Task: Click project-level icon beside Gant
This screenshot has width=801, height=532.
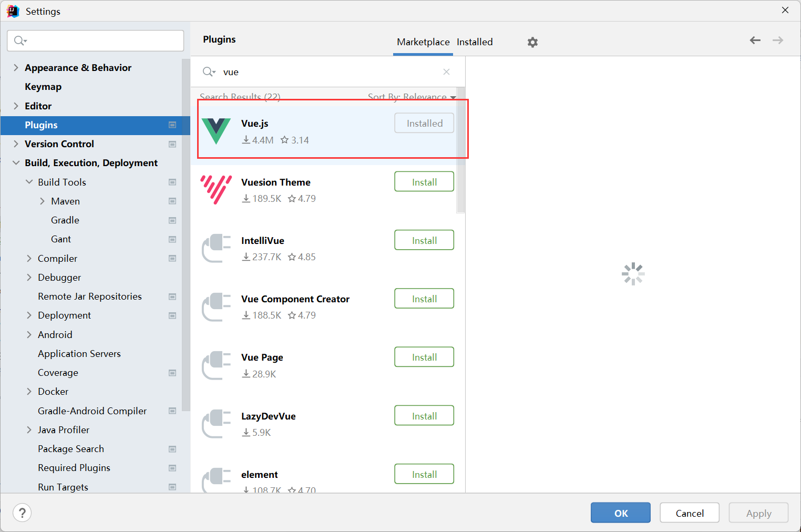Action: click(172, 239)
